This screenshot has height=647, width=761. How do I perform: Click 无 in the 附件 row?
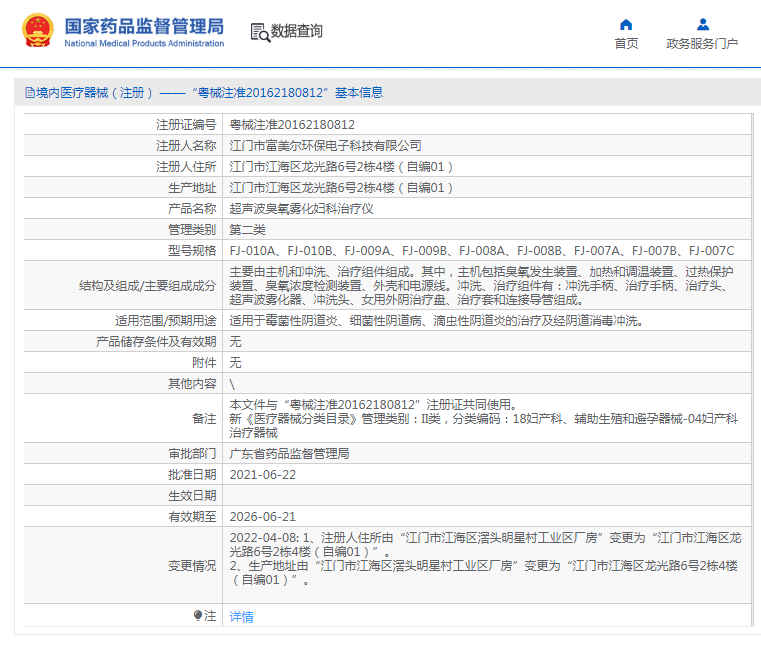coord(235,363)
